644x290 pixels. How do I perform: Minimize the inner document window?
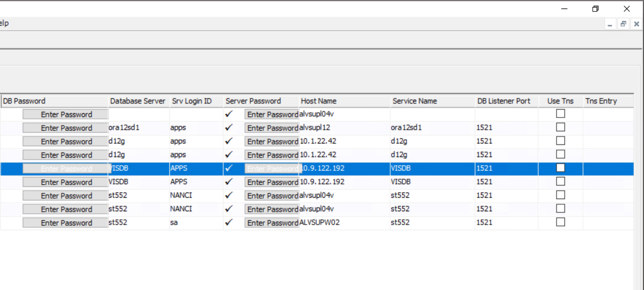click(610, 24)
